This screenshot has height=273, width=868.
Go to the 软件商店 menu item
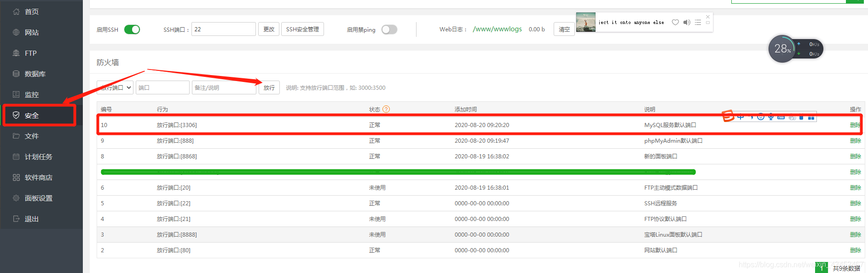(39, 177)
